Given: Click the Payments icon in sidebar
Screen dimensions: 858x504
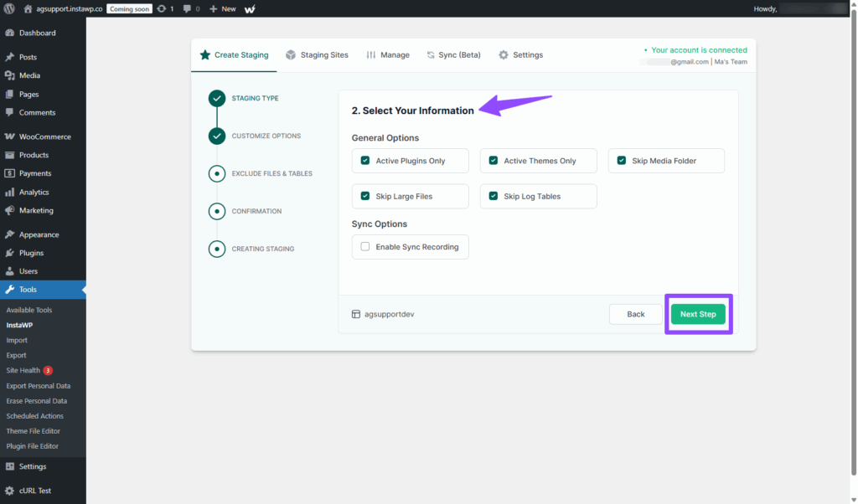Looking at the screenshot, I should tap(9, 173).
